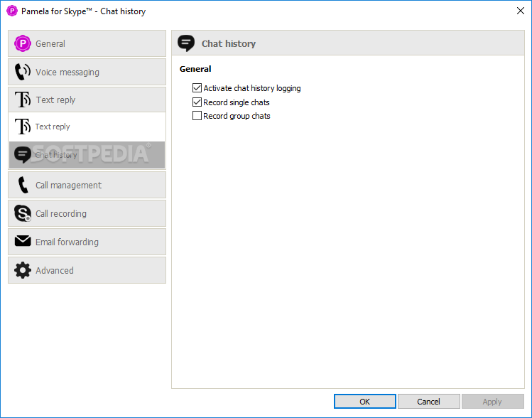
Task: Open the Advanced settings tab
Action: (x=87, y=270)
